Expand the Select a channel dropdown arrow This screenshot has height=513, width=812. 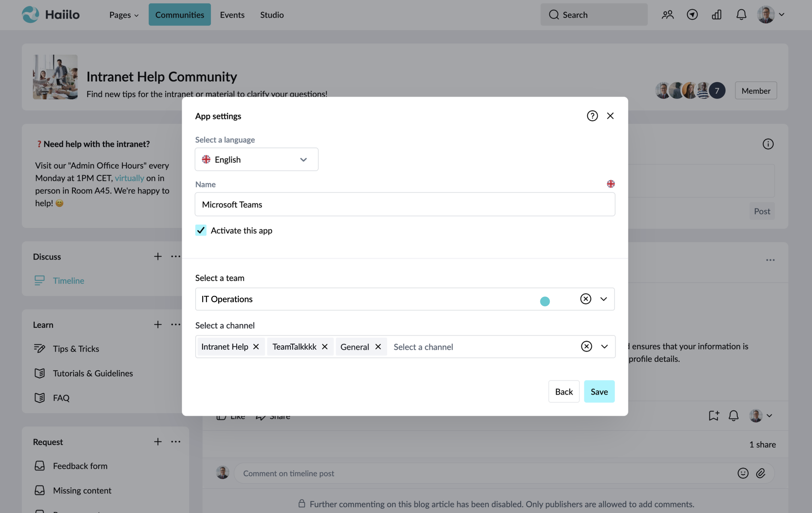pyautogui.click(x=604, y=346)
